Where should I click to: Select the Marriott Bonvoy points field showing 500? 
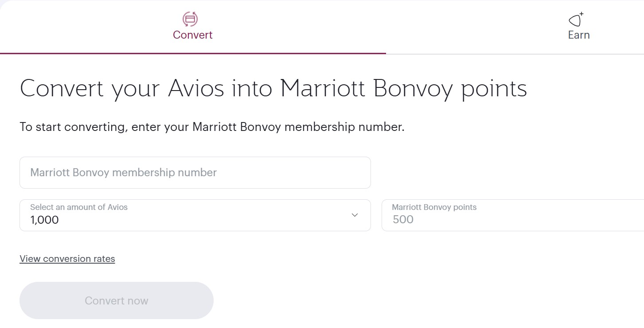tap(488, 215)
